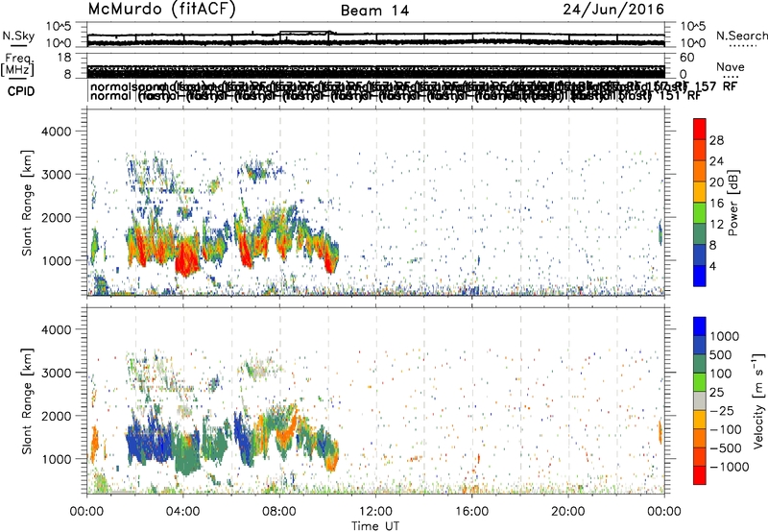Image resolution: width=768 pixels, height=532 pixels.
Task: Click the "12:00" time tick label
Action: 375,512
